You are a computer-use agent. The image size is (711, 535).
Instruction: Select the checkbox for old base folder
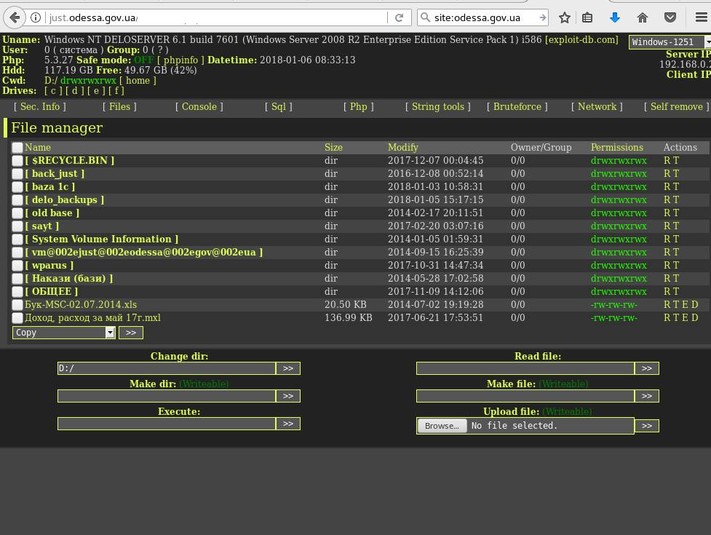point(17,213)
